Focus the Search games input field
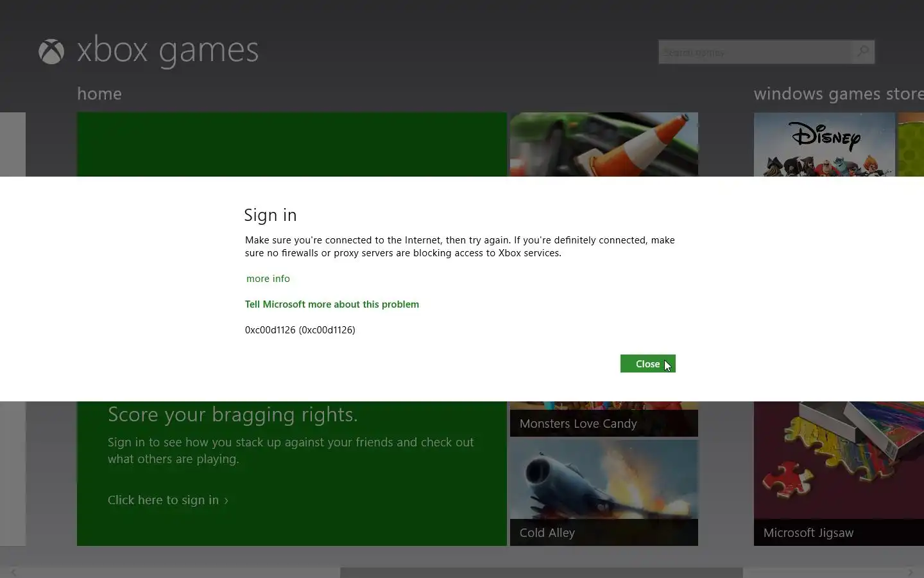The width and height of the screenshot is (924, 578). 756,52
